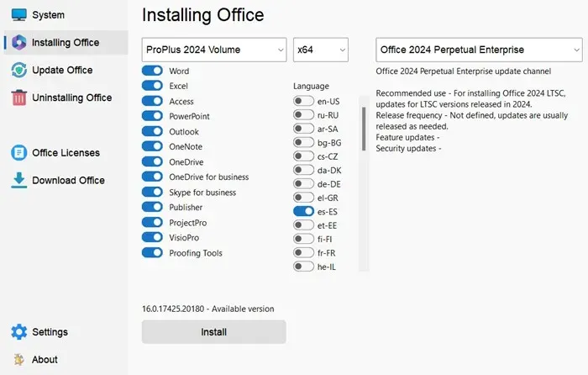
Task: Click the Settings gear icon
Action: pyautogui.click(x=18, y=332)
